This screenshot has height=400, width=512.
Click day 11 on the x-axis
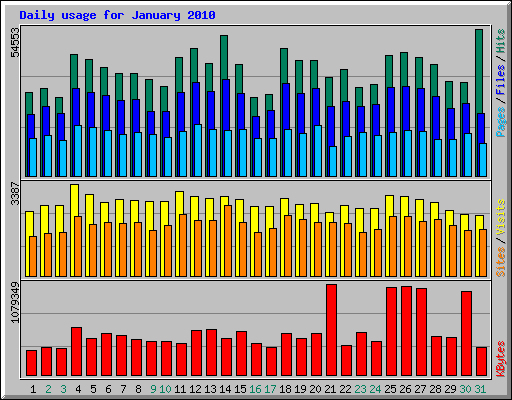click(180, 389)
